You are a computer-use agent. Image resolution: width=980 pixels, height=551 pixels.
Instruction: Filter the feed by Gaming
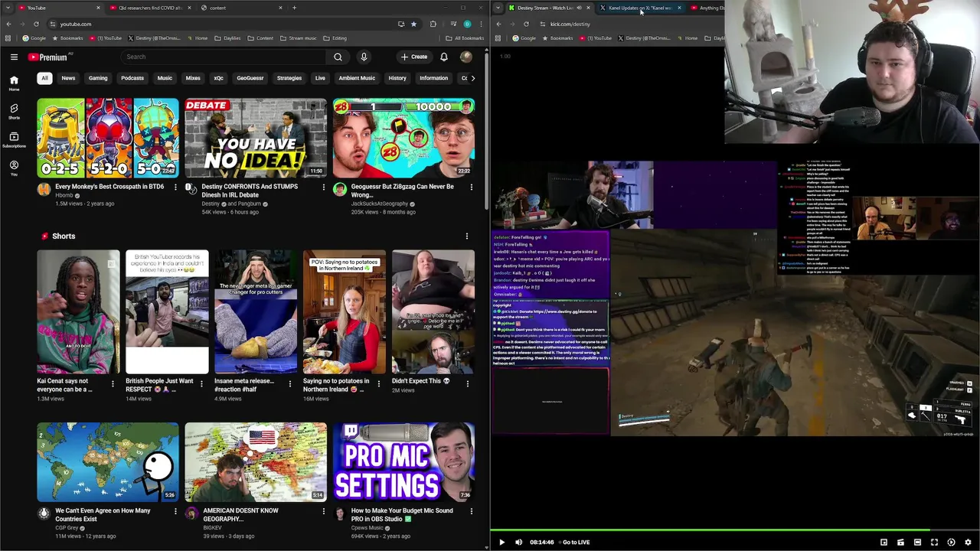point(98,78)
